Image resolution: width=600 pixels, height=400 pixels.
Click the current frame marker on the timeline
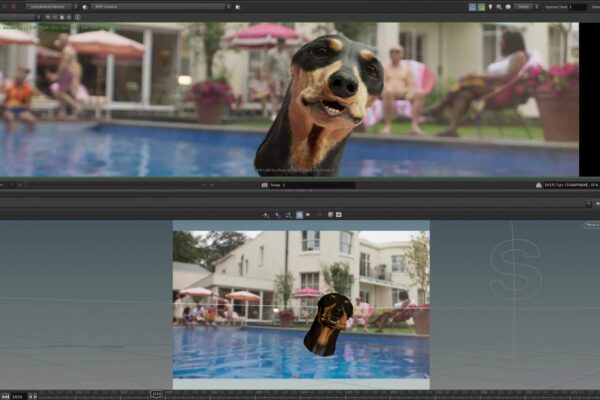click(x=157, y=394)
